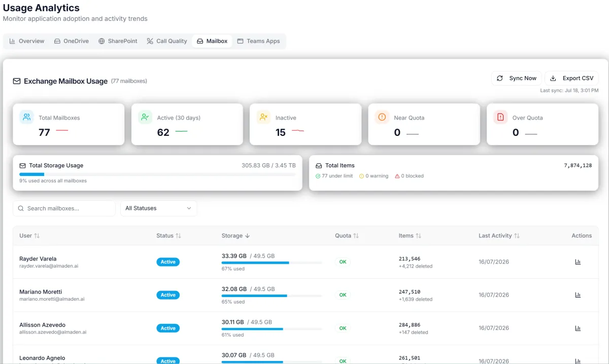Click the Inactive user-x icon
This screenshot has width=609, height=364.
click(x=263, y=117)
